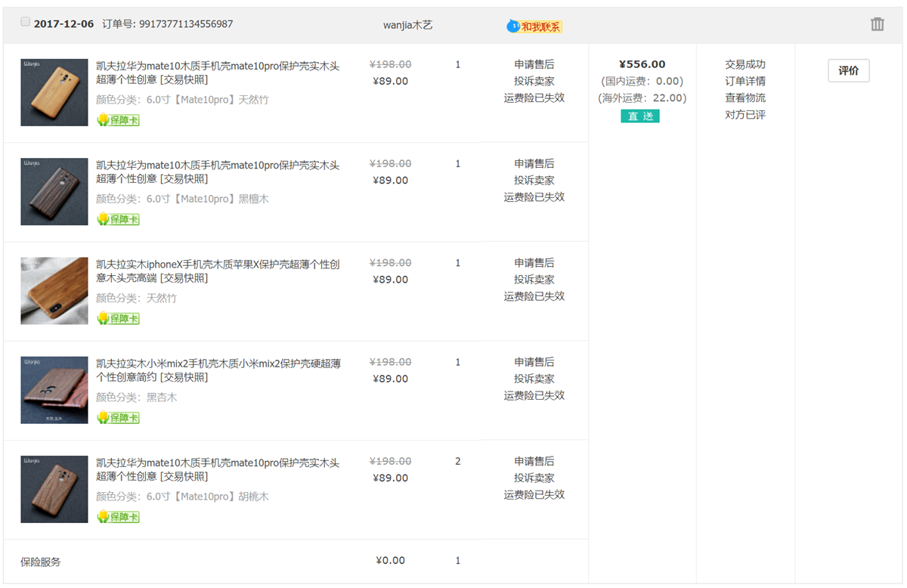Click the 和我联系 chat icon
Viewport: 907px width, 588px height.
[534, 26]
